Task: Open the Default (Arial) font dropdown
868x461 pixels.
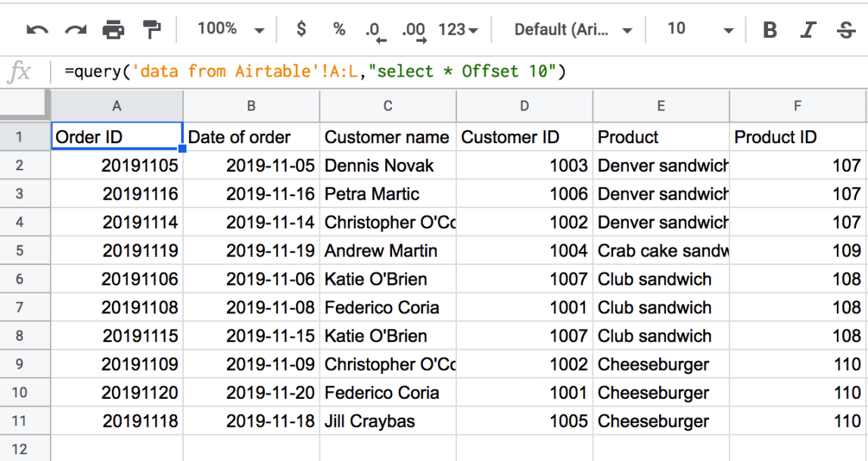Action: tap(573, 30)
